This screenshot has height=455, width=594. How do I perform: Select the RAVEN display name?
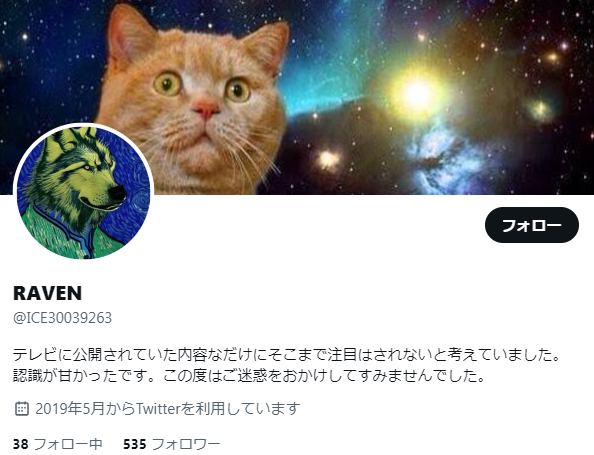47,293
